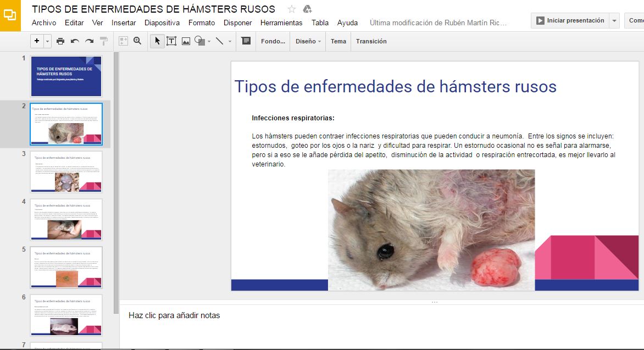The image size is (644, 350).
Task: Click the partially visible Comentarios button
Action: pos(635,20)
